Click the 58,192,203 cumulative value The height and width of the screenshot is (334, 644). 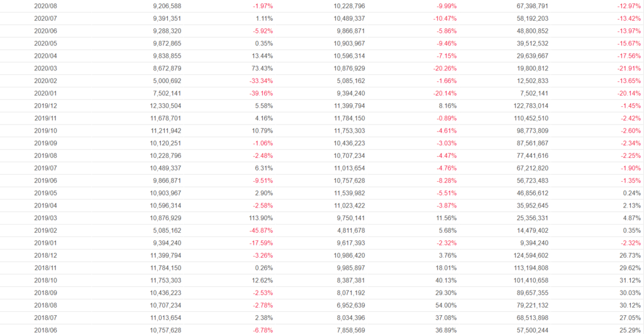point(529,19)
